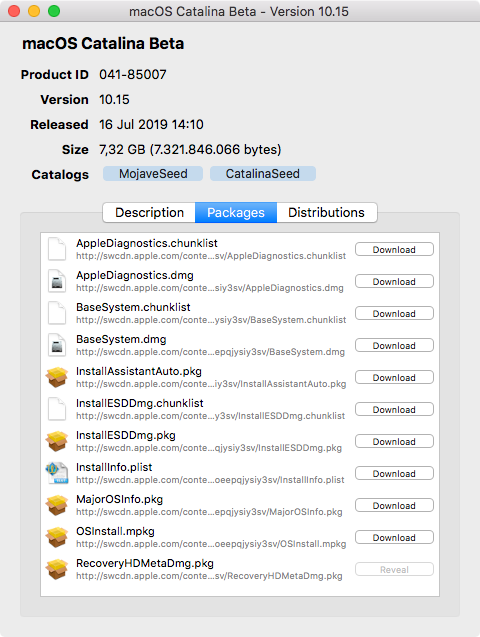Click the URL under OSInstall.mpkg
Viewport: 480px width, 637px height.
[211, 544]
